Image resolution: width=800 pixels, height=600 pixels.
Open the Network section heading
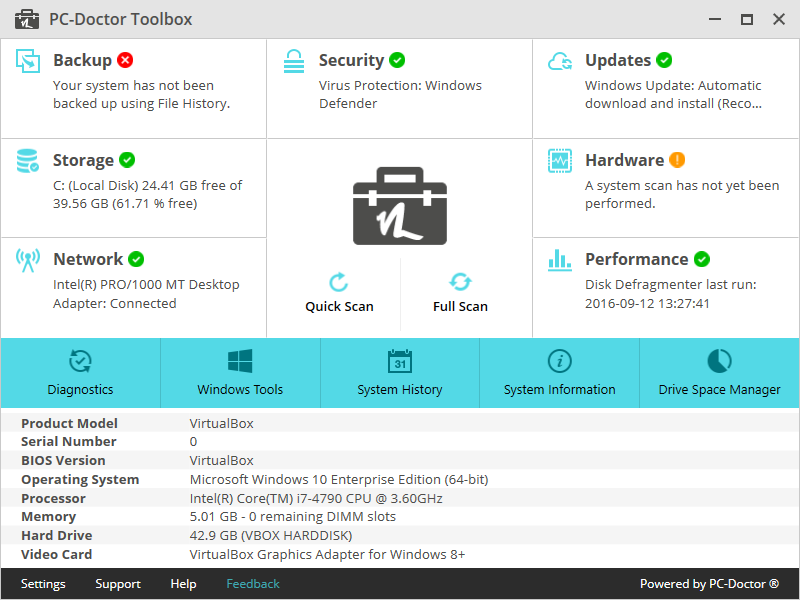coord(88,259)
